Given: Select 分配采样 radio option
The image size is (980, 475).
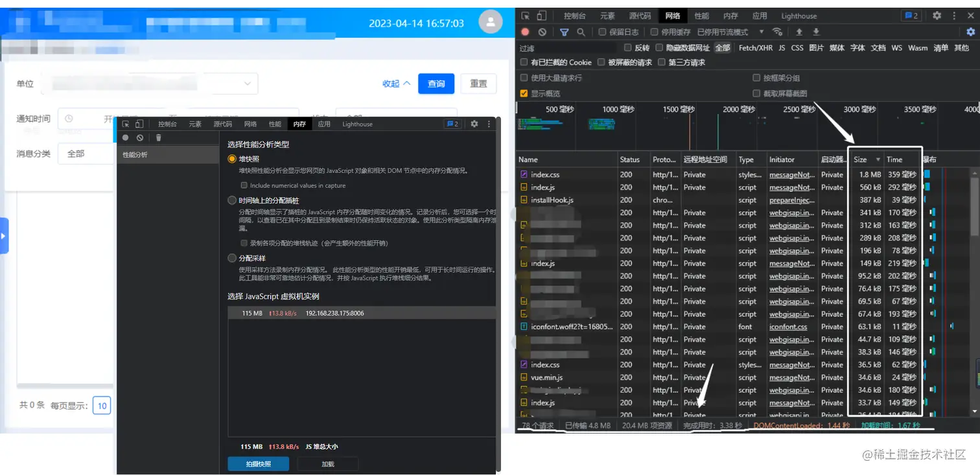Looking at the screenshot, I should pos(232,258).
